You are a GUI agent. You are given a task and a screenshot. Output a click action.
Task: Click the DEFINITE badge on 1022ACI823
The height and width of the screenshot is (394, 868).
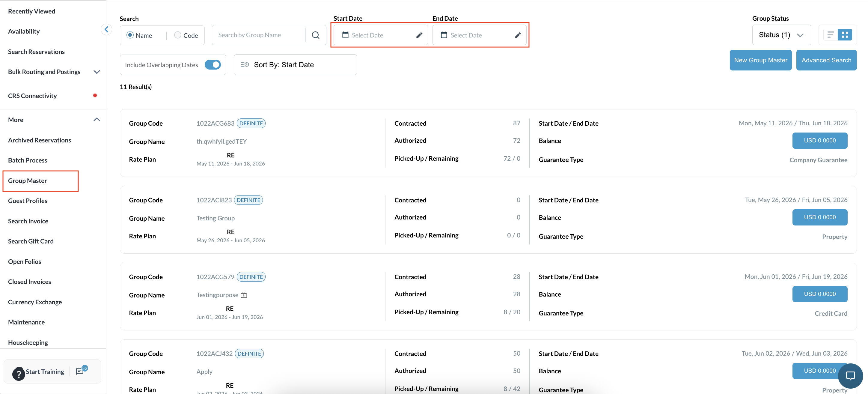pos(248,200)
